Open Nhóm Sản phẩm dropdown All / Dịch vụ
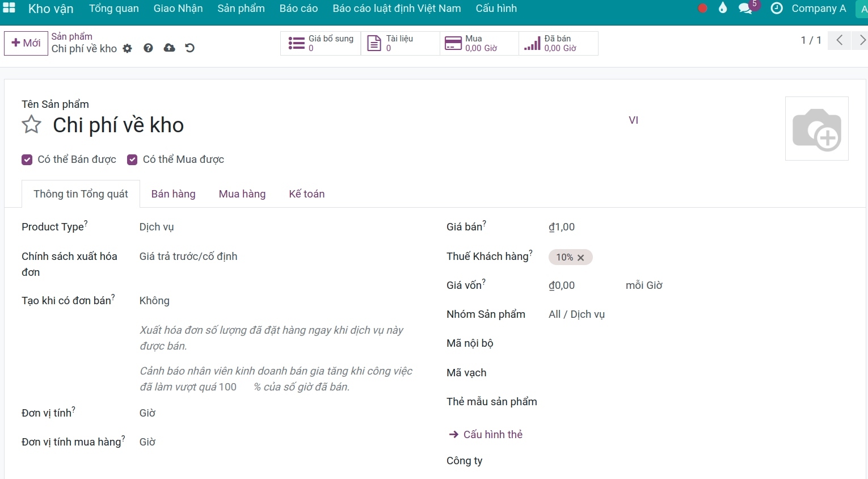The image size is (868, 479). click(698, 314)
